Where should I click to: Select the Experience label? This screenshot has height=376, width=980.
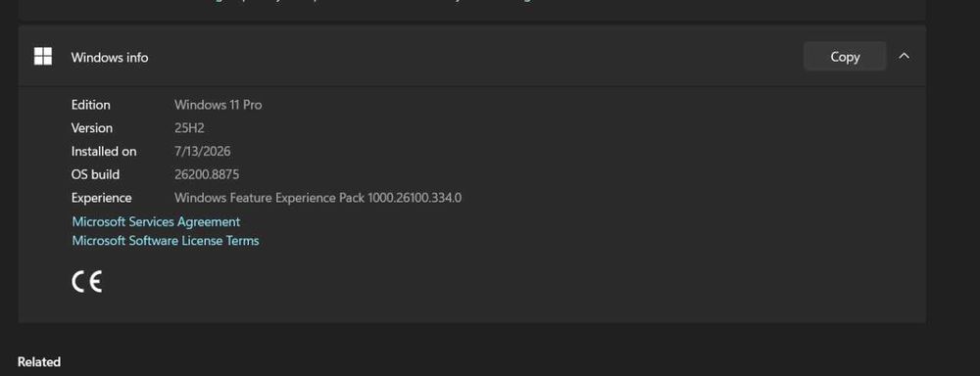[x=101, y=198]
